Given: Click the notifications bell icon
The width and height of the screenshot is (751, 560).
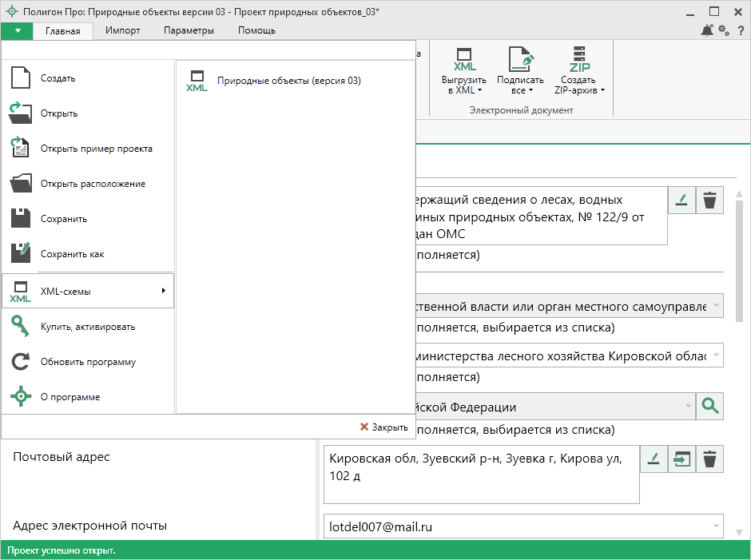Looking at the screenshot, I should (x=707, y=30).
